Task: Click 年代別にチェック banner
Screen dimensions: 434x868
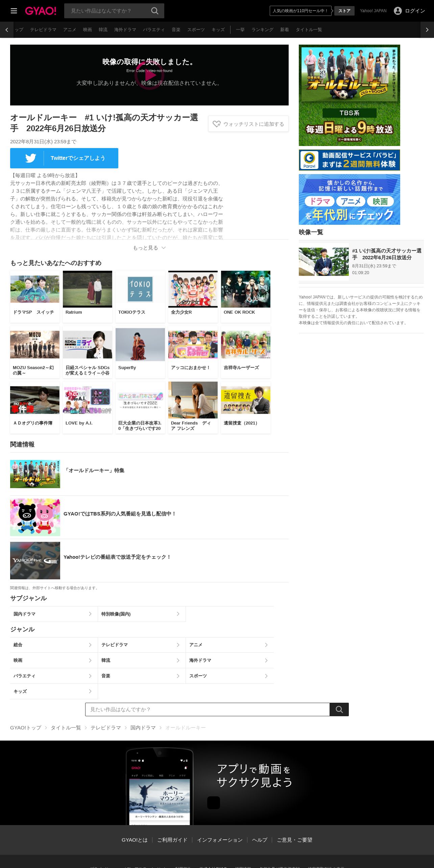Action: coord(349,199)
